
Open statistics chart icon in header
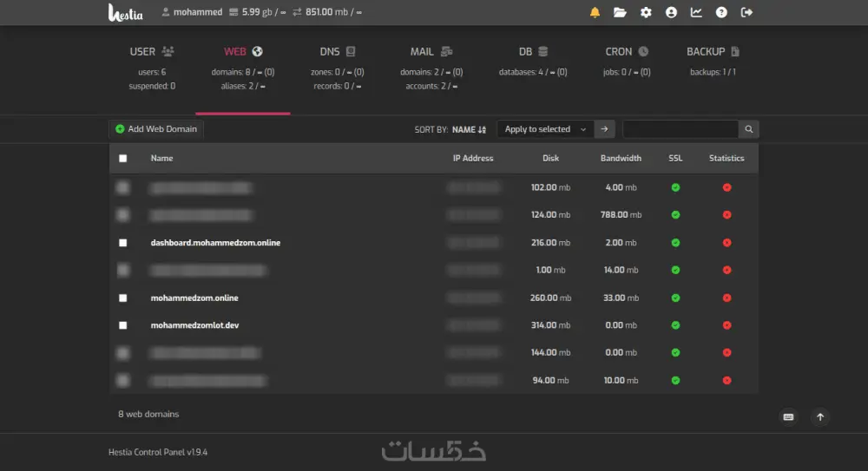tap(696, 12)
